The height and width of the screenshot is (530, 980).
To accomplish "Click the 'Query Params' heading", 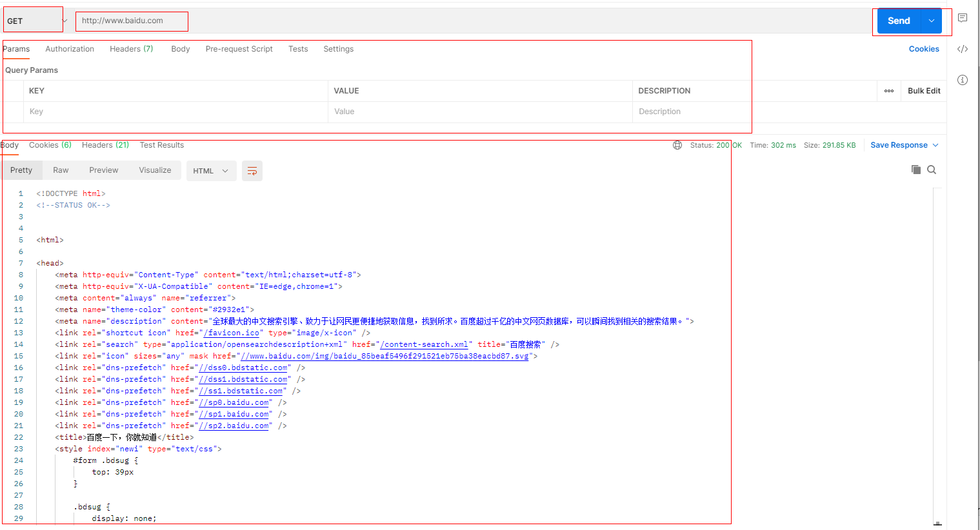I will (32, 70).
